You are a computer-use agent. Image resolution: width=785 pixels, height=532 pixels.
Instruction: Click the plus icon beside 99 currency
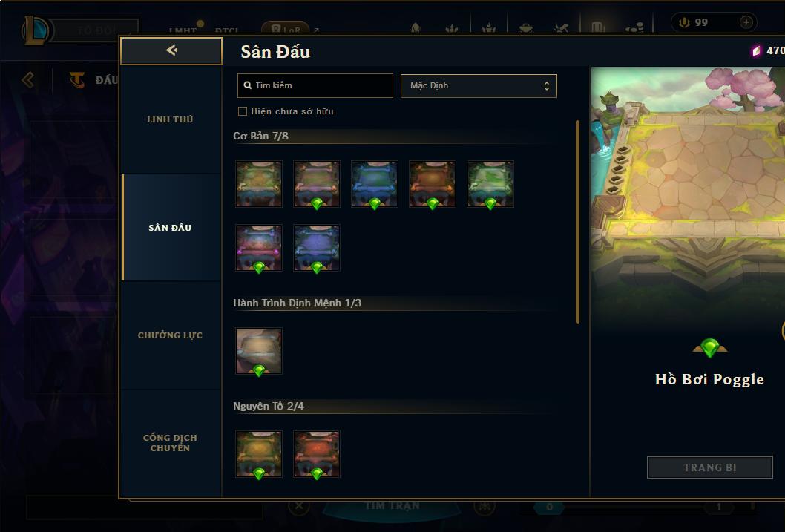coord(746,22)
